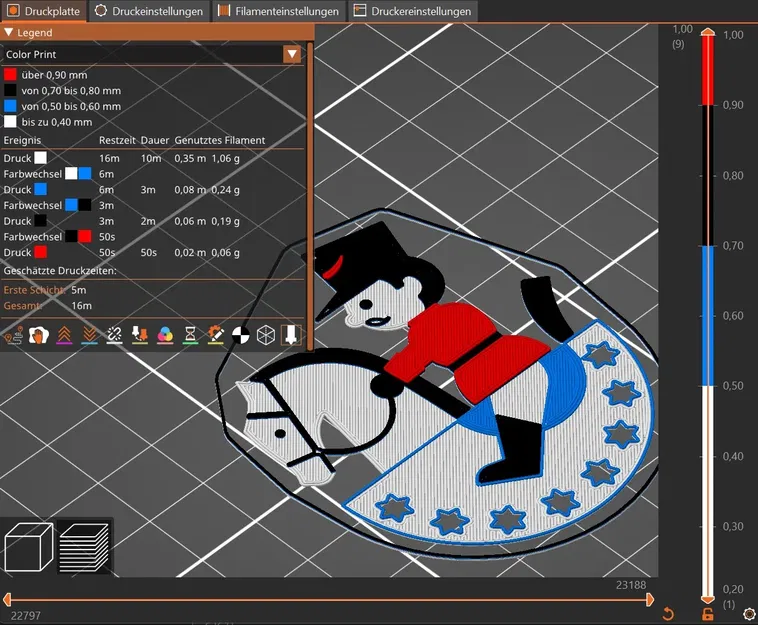This screenshot has width=758, height=625.
Task: Click red swatch for über 0,90 mm
Action: click(x=10, y=75)
